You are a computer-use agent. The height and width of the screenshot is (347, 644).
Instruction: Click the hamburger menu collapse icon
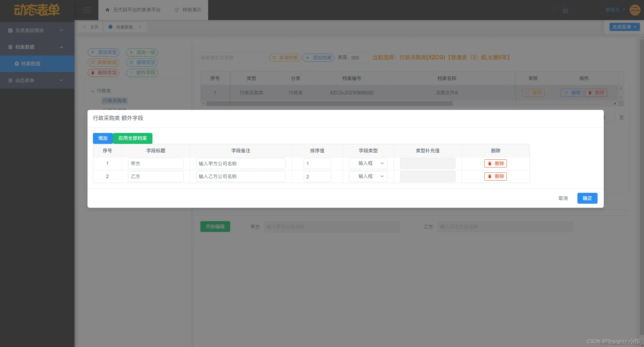[x=87, y=10]
